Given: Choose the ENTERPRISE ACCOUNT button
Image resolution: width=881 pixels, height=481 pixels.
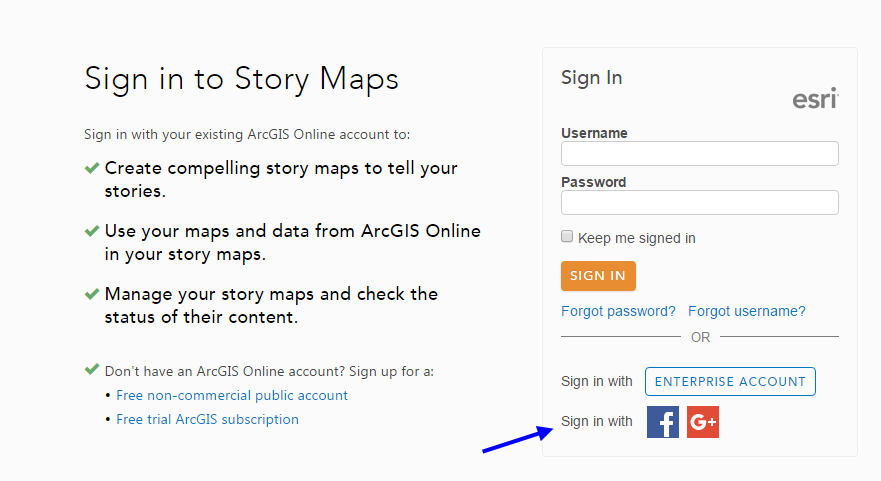Looking at the screenshot, I should [x=730, y=381].
